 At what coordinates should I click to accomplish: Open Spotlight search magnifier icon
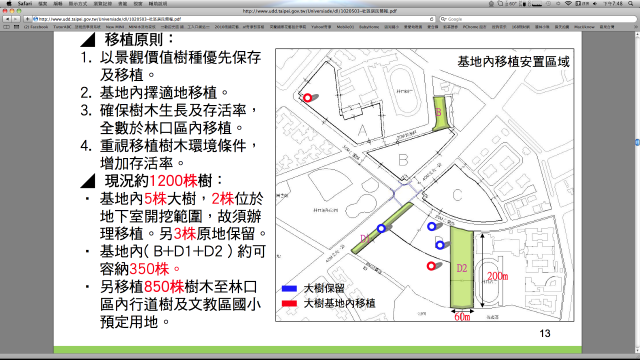pos(631,3)
